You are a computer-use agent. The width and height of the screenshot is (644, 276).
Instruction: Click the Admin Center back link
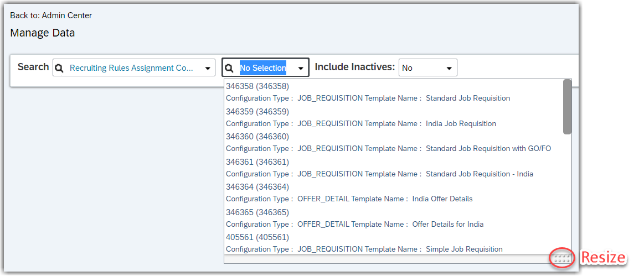pyautogui.click(x=66, y=15)
